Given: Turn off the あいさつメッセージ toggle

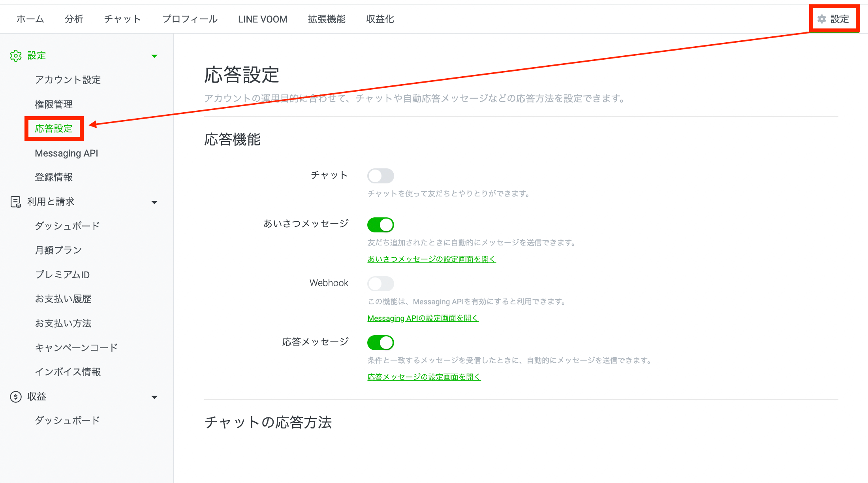Looking at the screenshot, I should [x=380, y=225].
